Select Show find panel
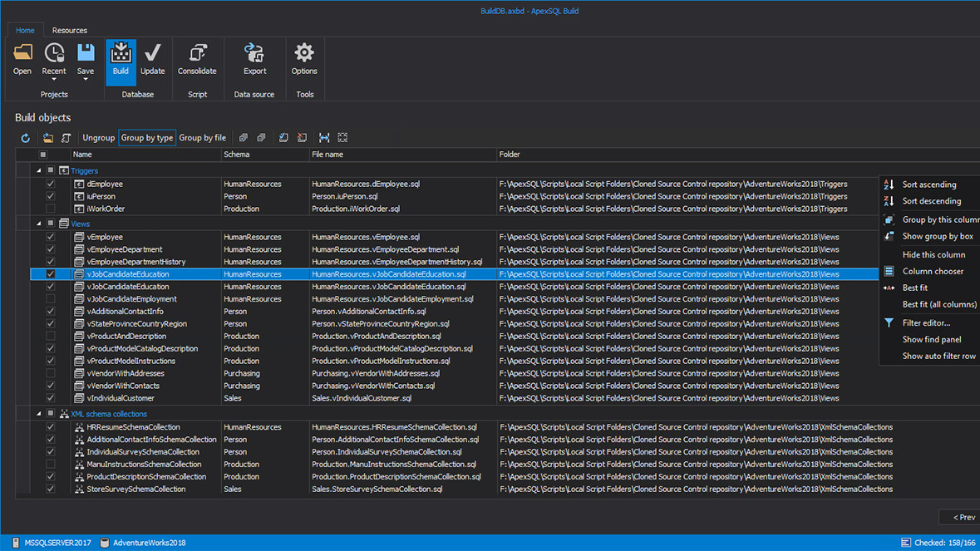 point(930,339)
